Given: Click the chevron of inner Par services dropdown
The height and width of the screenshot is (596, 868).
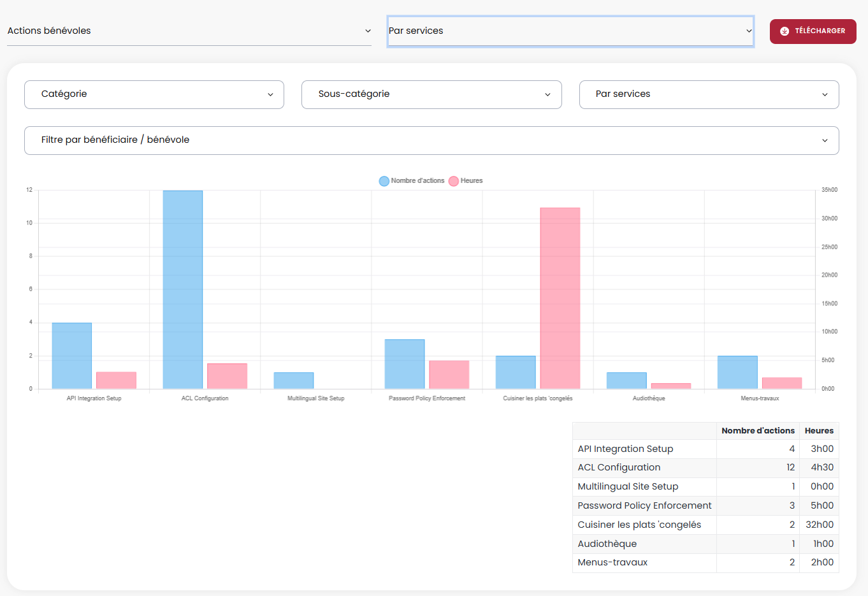Looking at the screenshot, I should point(825,95).
